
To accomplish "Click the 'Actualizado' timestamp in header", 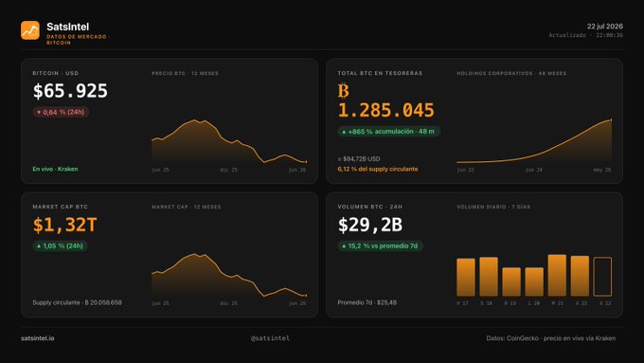I will tap(585, 35).
